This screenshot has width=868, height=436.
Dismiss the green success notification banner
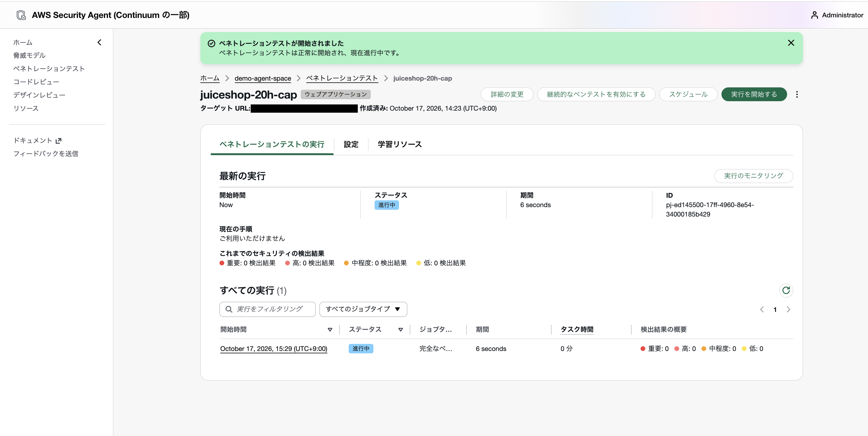pos(791,43)
